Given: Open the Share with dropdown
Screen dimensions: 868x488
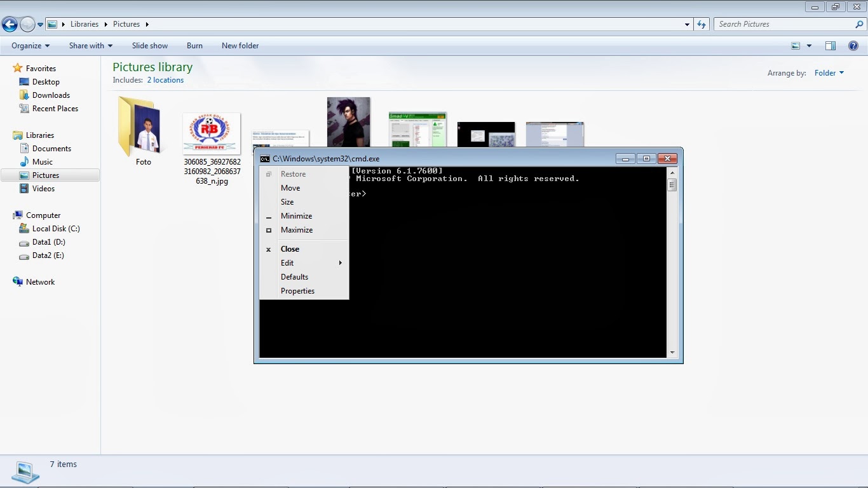Looking at the screenshot, I should (91, 46).
